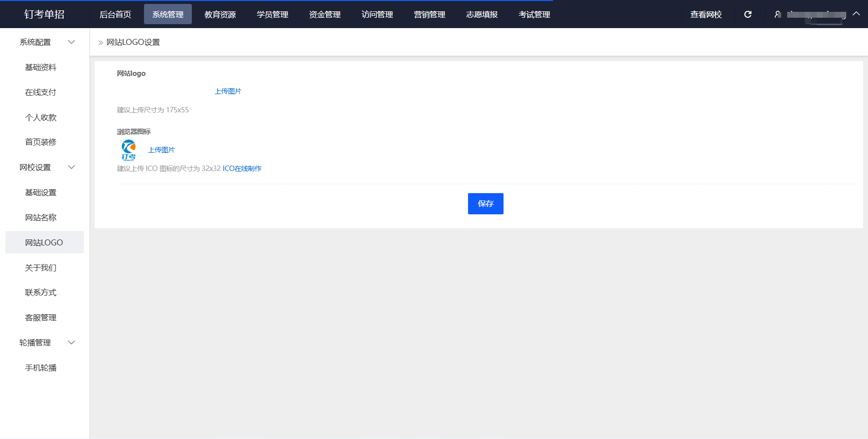868x439 pixels.
Task: Click 查看网校 in the header
Action: click(706, 14)
